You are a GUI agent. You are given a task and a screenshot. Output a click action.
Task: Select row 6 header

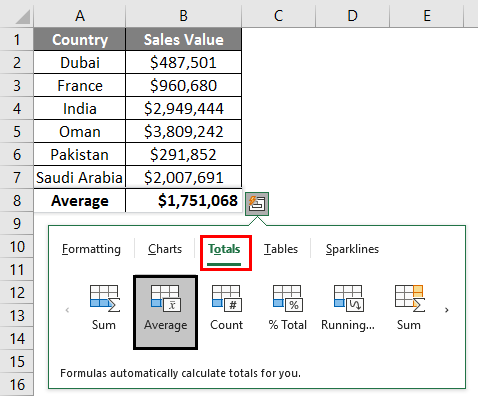point(17,154)
